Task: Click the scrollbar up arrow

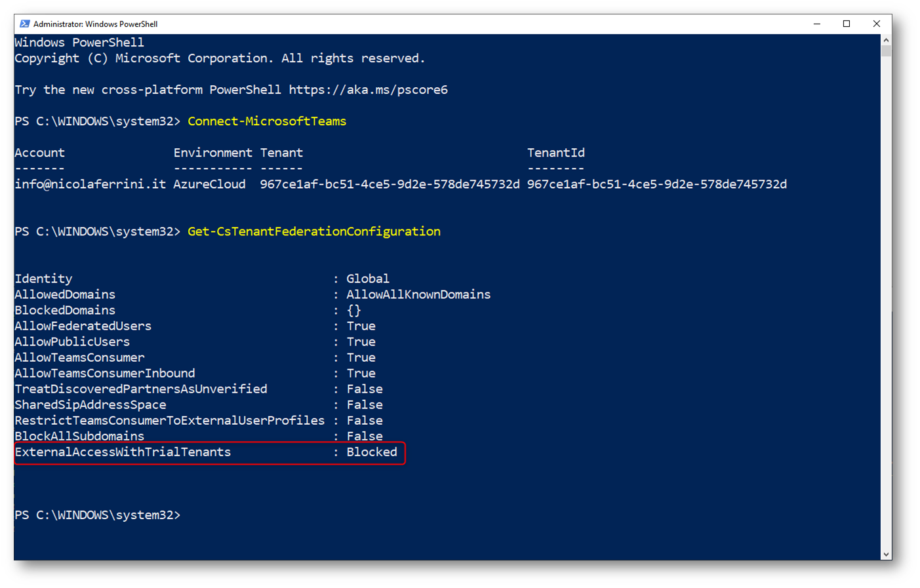Action: [886, 40]
